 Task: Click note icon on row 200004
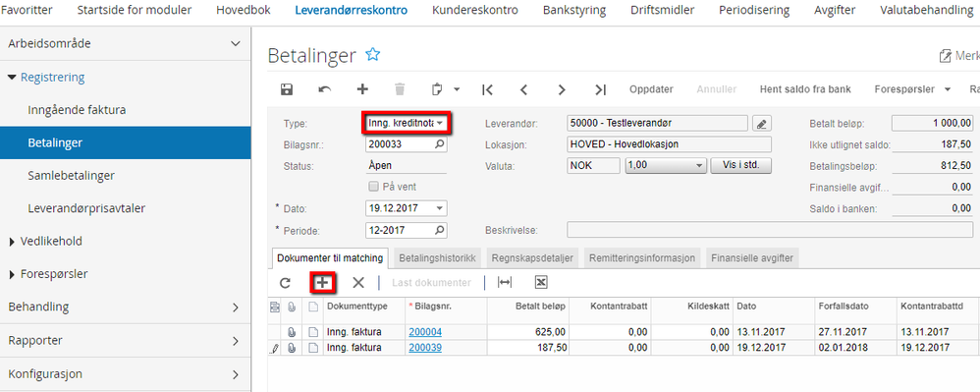click(x=313, y=332)
